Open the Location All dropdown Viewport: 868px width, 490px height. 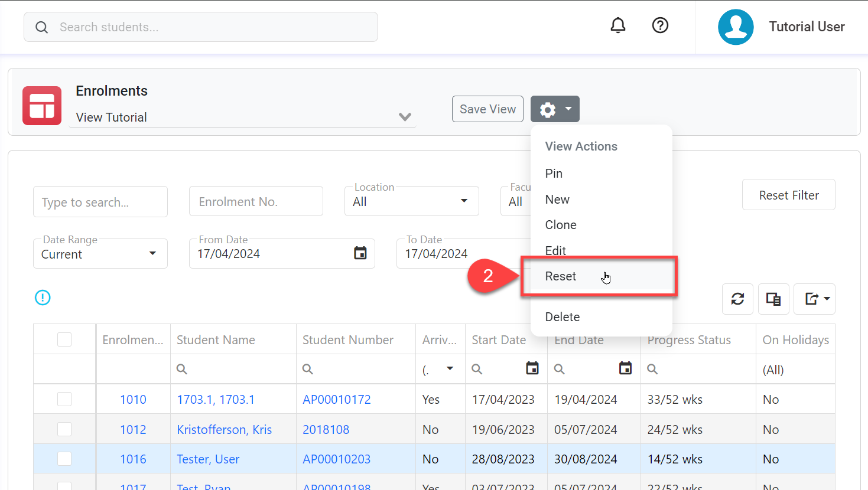tap(412, 201)
